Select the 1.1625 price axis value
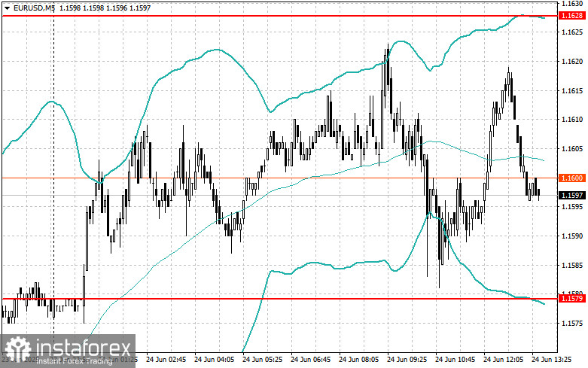Image resolution: width=588 pixels, height=368 pixels. click(572, 32)
